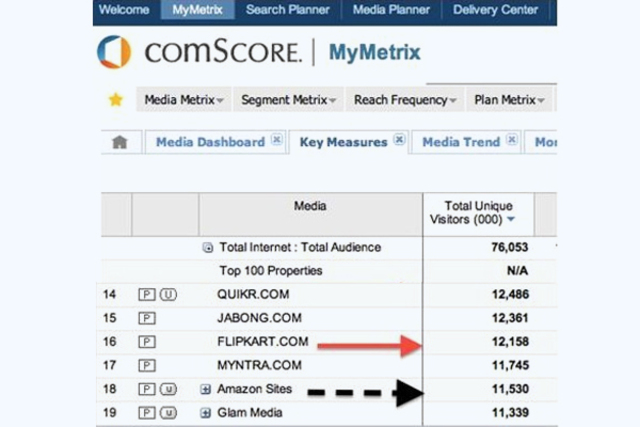Select the 12,158 visitors value
This screenshot has width=640, height=427.
[510, 342]
